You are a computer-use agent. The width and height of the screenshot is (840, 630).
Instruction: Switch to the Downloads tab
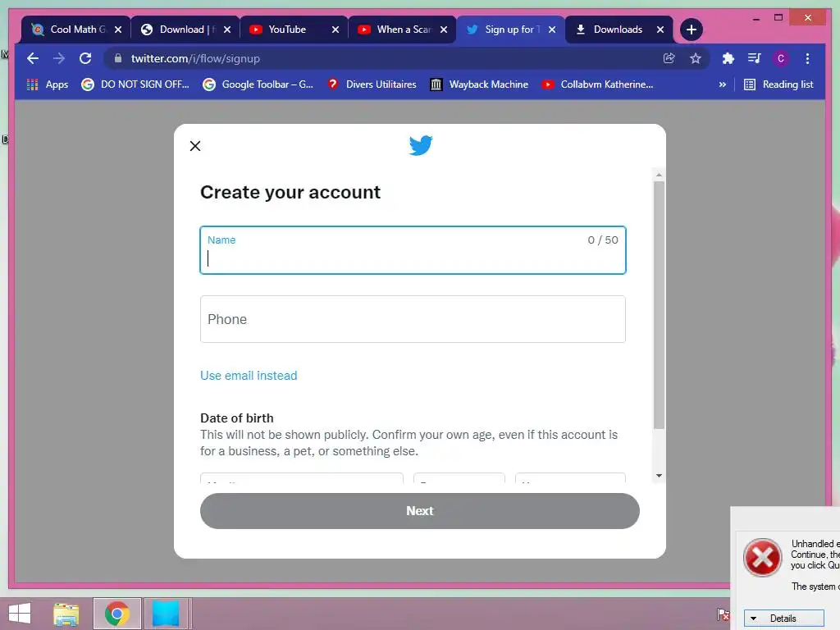(x=619, y=30)
